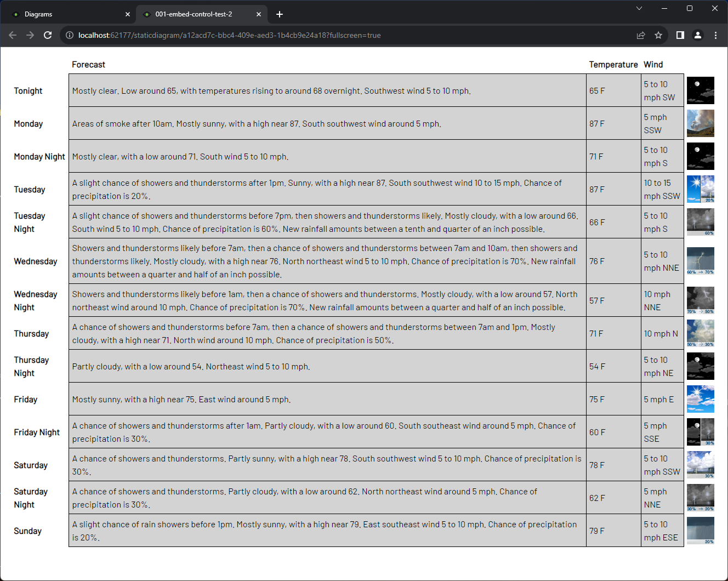The height and width of the screenshot is (581, 728).
Task: Click the forward navigation arrow
Action: point(30,35)
